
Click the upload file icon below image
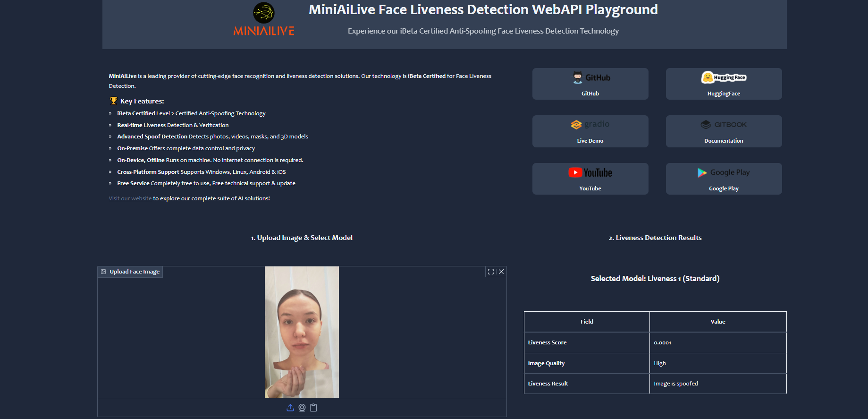pyautogui.click(x=290, y=408)
